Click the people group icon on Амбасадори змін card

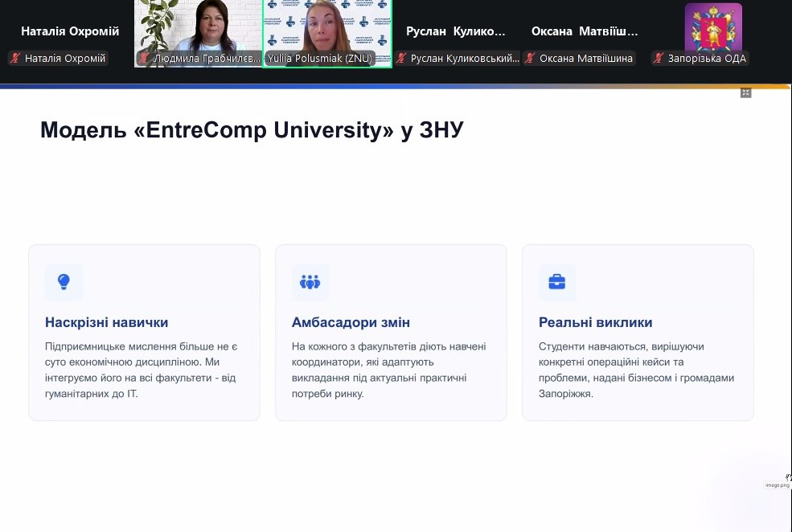(310, 281)
